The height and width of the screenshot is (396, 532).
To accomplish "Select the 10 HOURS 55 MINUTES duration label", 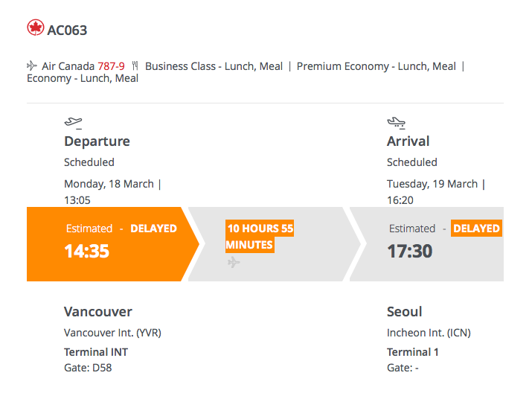I will click(x=260, y=236).
